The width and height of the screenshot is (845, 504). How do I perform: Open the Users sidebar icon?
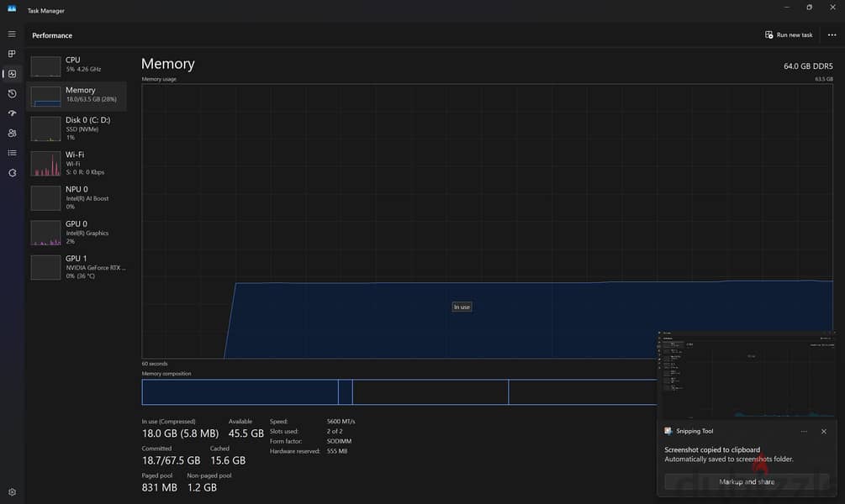[12, 133]
